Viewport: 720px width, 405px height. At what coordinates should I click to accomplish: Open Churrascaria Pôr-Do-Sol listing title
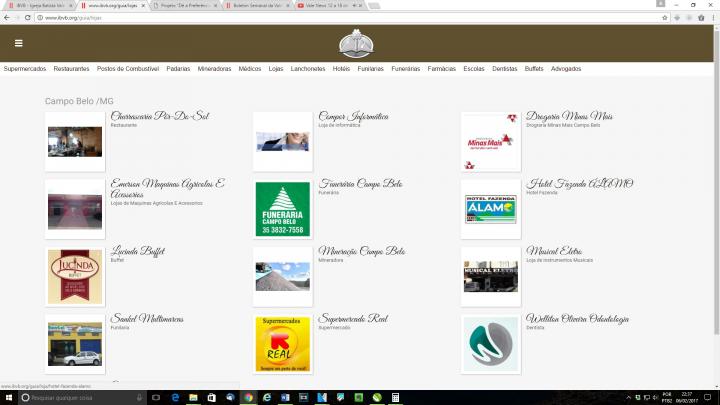tap(160, 116)
